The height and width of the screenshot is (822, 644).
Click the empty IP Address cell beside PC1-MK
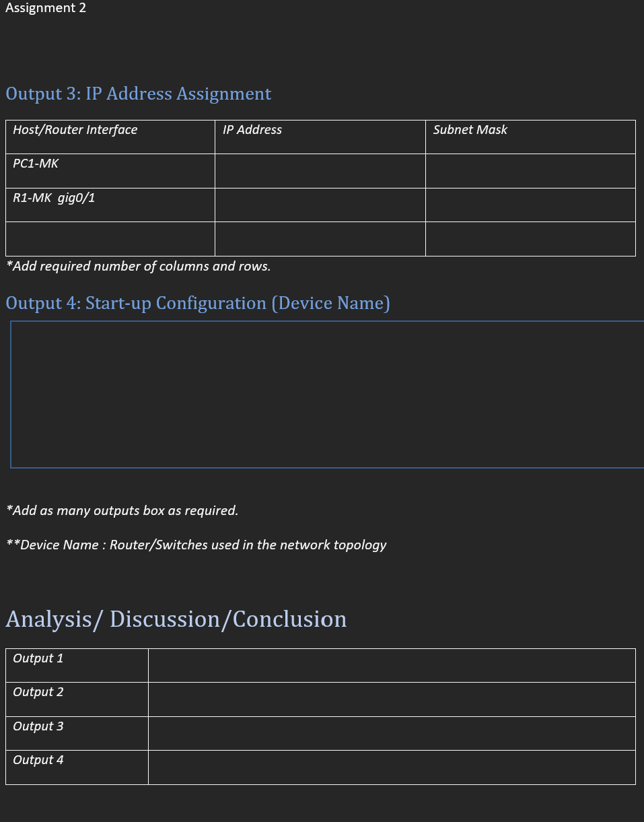[320, 171]
